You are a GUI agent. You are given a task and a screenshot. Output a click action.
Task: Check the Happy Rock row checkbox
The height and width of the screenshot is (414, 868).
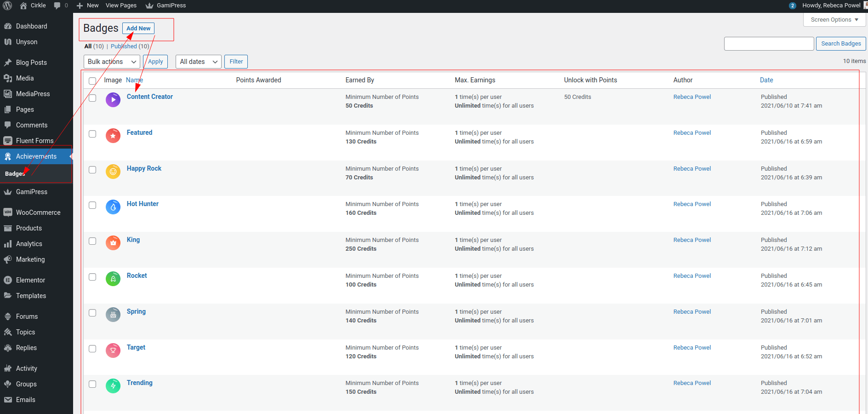coord(92,170)
